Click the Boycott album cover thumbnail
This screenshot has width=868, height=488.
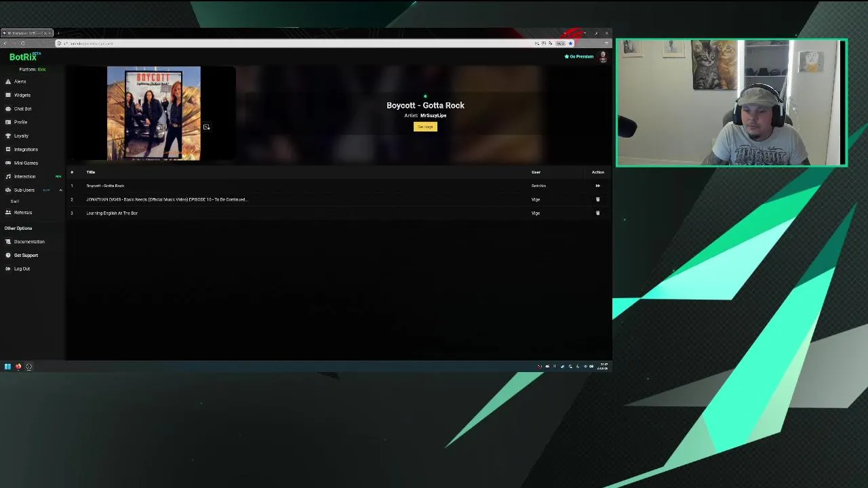point(154,113)
